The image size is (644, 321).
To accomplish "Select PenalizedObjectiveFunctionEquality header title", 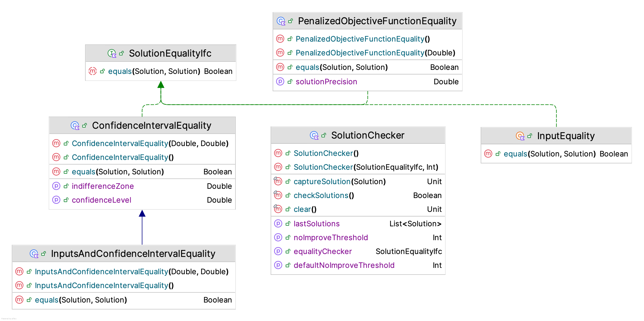I will point(377,21).
